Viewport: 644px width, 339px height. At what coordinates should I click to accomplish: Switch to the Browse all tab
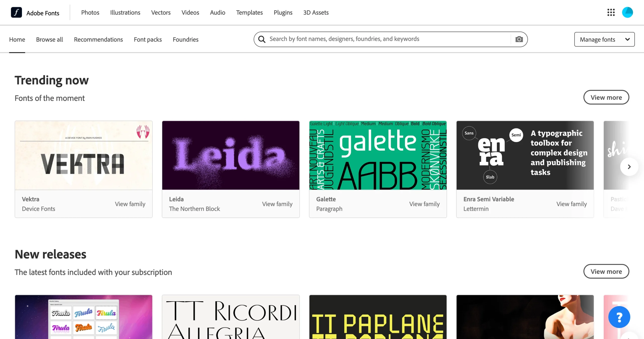point(49,39)
